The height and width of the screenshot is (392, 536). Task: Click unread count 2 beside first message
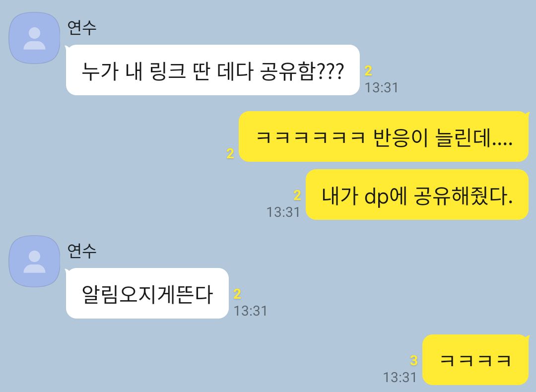368,71
